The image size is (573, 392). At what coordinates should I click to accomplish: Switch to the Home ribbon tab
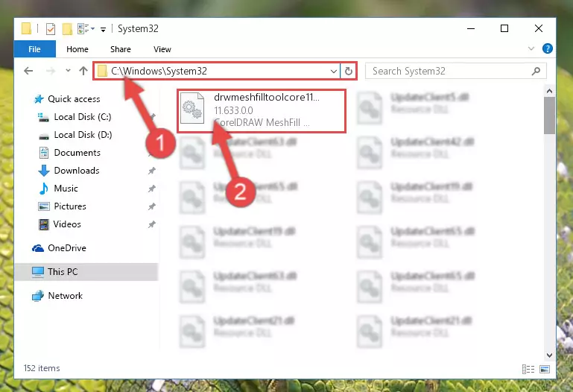pos(77,49)
